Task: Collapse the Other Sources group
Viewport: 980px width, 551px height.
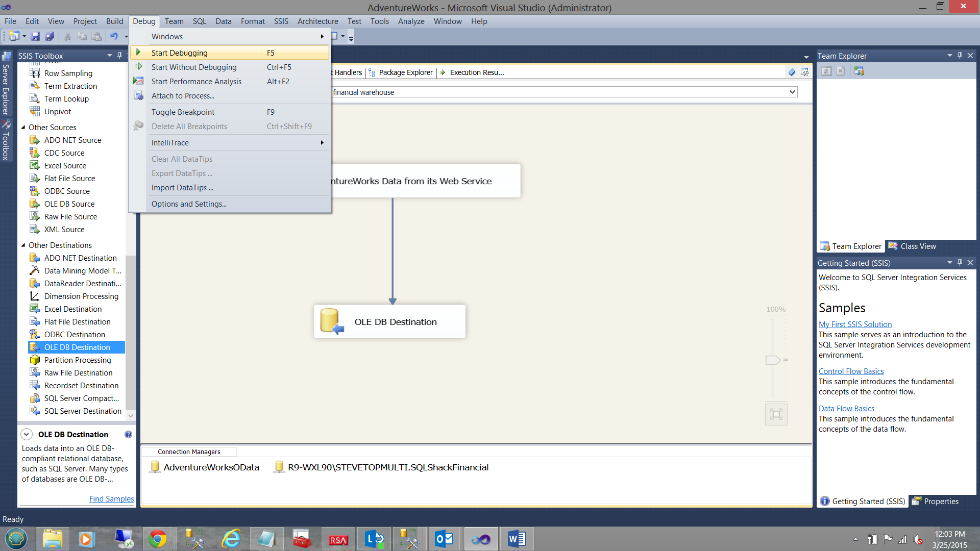Action: coord(23,128)
